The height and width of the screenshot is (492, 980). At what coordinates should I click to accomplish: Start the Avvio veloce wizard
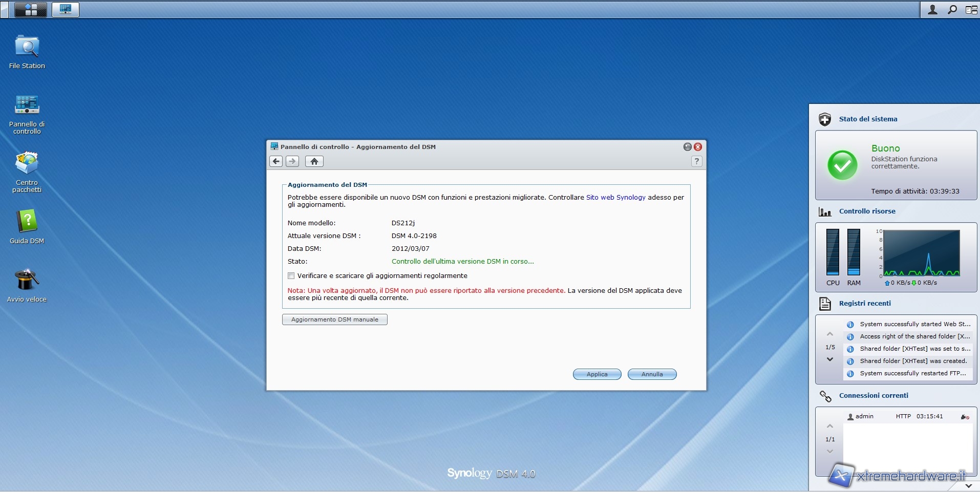tap(27, 281)
